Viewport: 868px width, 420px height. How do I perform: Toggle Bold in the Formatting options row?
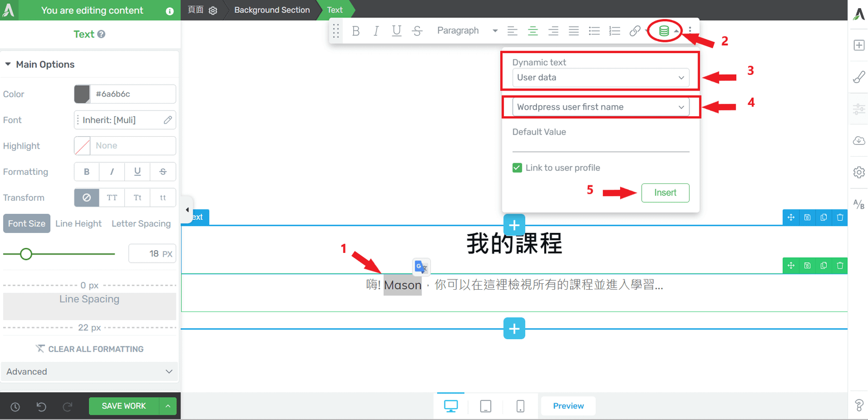[x=87, y=171]
